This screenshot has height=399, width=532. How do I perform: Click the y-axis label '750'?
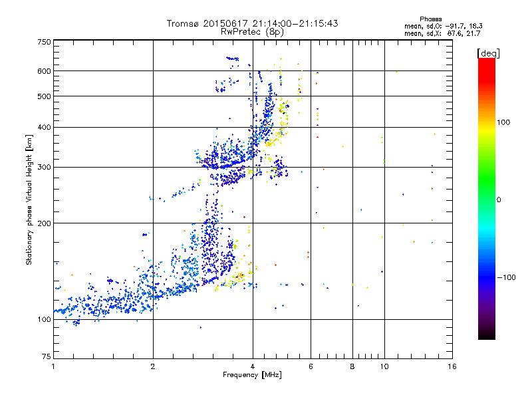(x=44, y=42)
